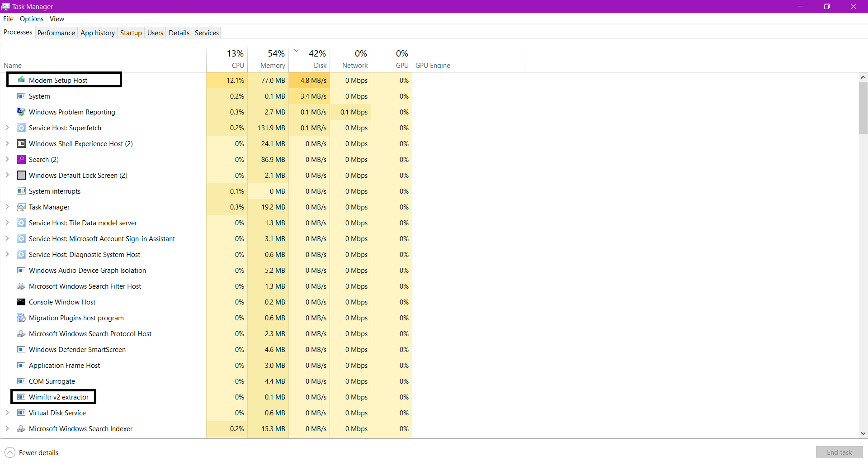Collapse view using Fewer details arrow

coord(10,452)
